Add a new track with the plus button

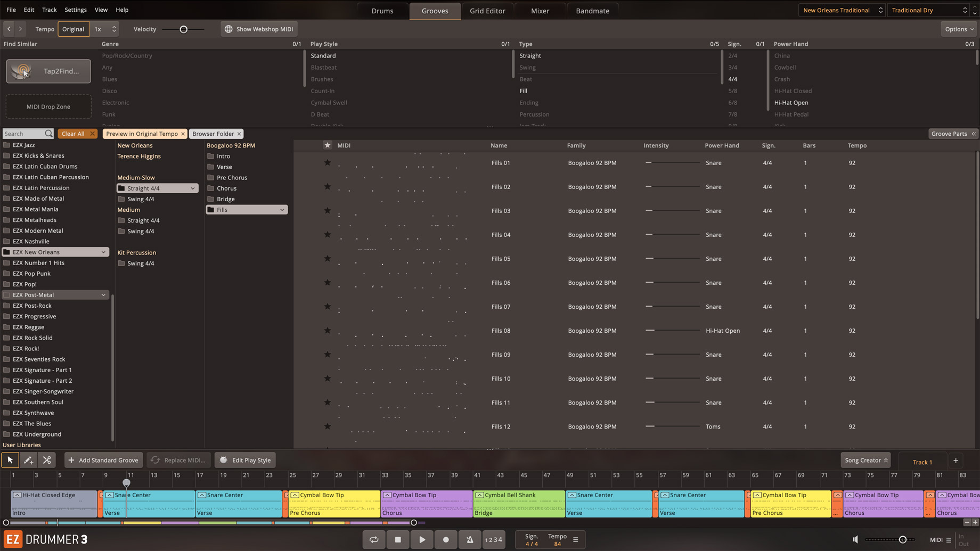(x=956, y=461)
